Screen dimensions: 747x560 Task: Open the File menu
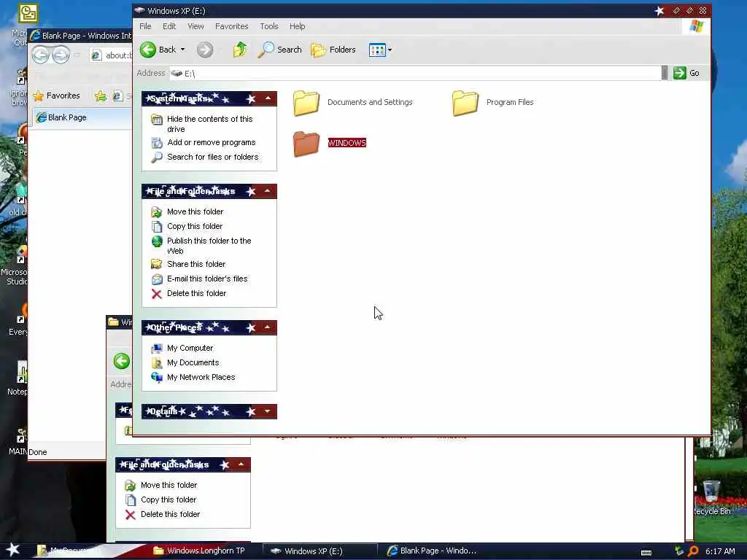pyautogui.click(x=145, y=26)
